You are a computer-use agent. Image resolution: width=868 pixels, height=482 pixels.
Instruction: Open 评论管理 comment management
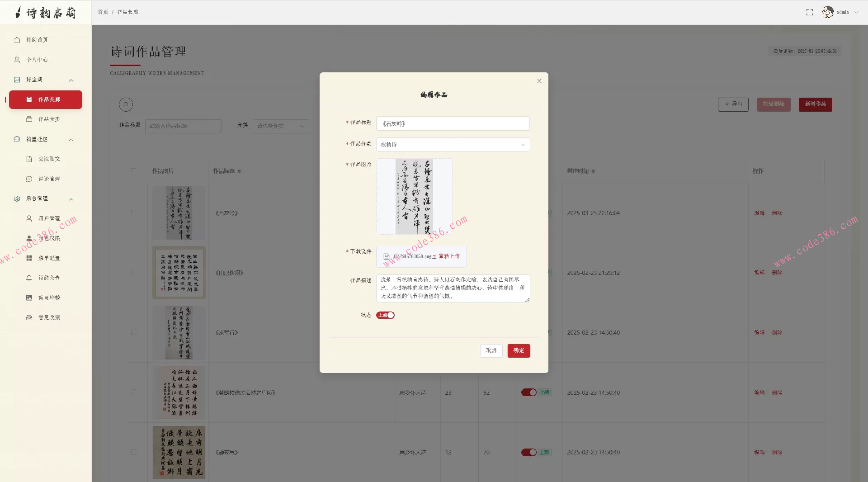pyautogui.click(x=47, y=178)
